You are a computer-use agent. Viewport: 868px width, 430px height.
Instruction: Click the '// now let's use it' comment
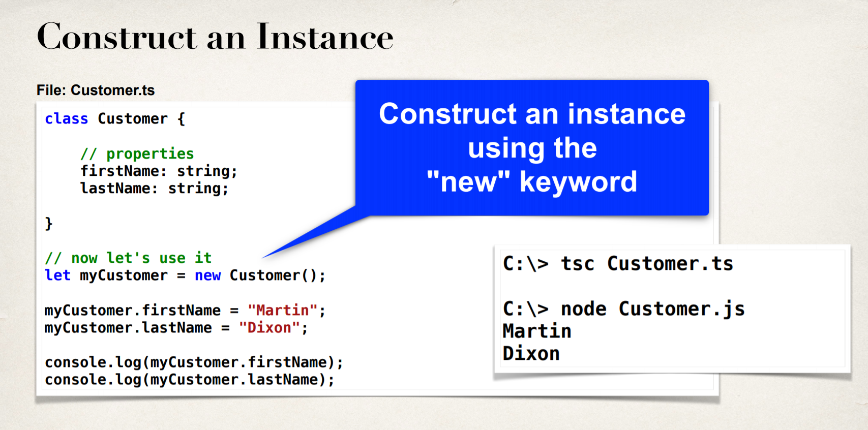click(128, 258)
